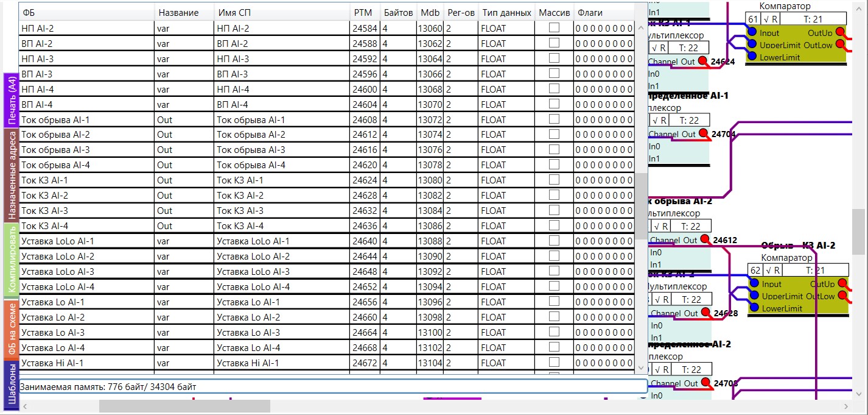Check the Массив box for Уставка Lo AI-3

554,332
